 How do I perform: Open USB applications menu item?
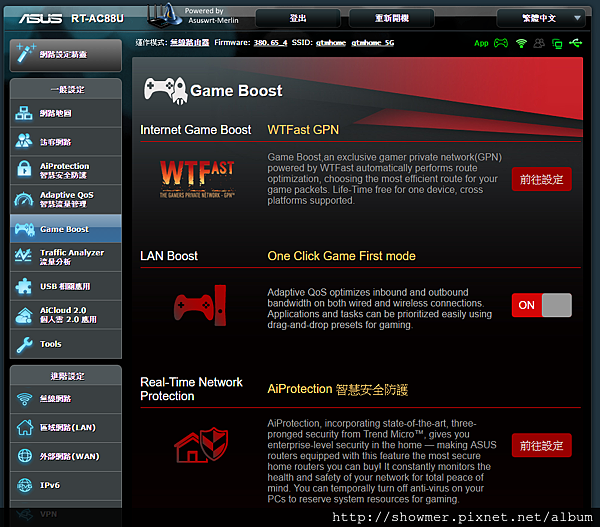click(65, 286)
